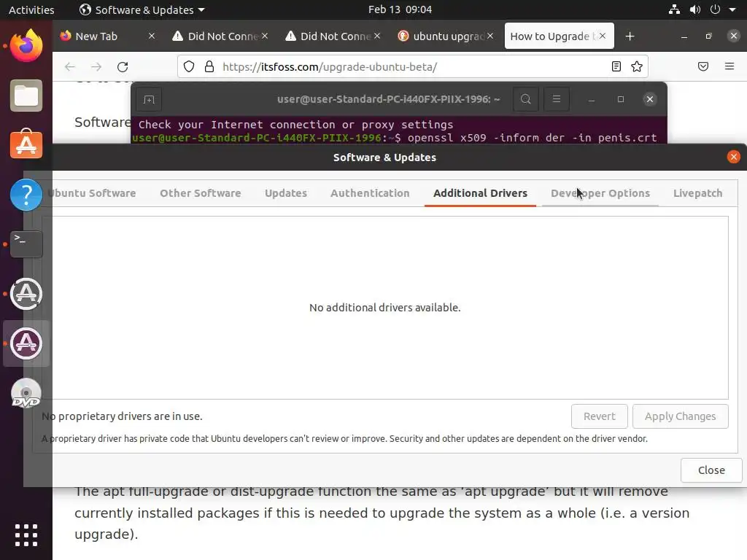
Task: Close the How to Upgrade browser tab
Action: (603, 36)
